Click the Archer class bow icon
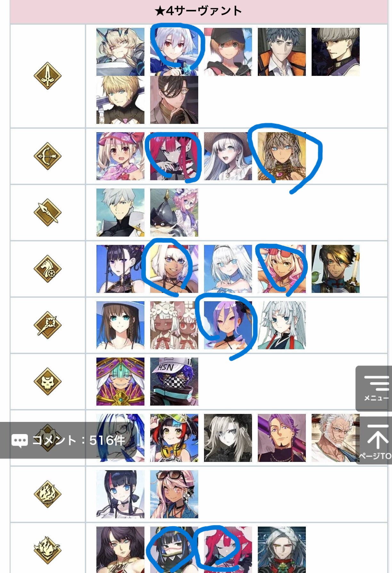 pos(47,156)
